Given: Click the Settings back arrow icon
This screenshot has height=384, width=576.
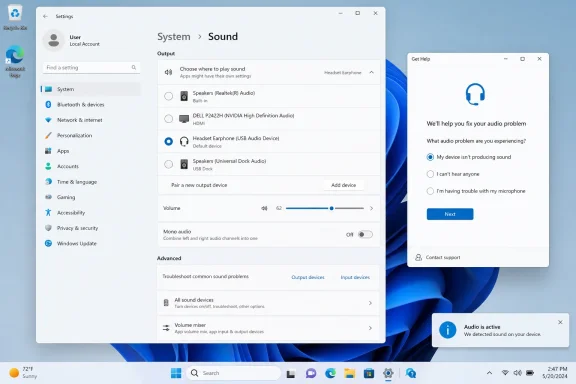Looking at the screenshot, I should [x=45, y=16].
